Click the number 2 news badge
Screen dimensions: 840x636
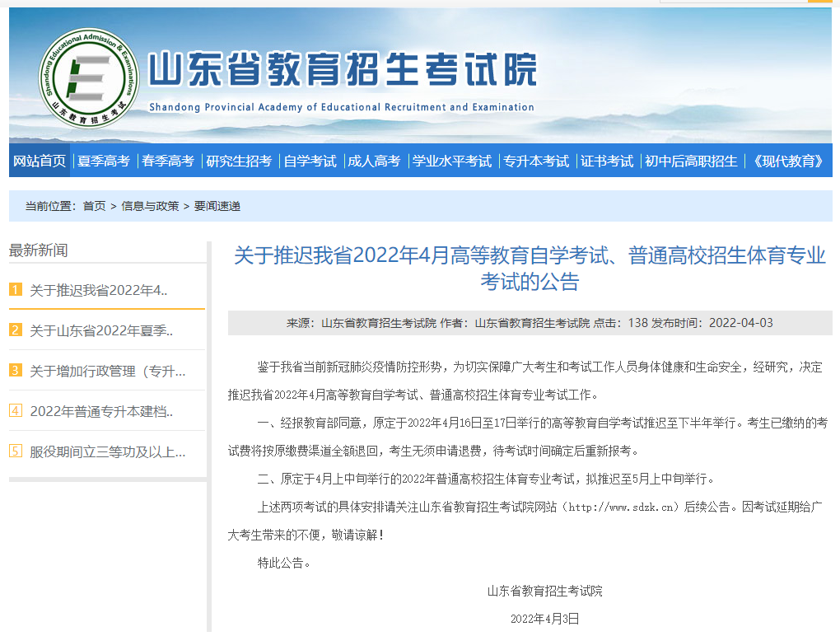16,330
